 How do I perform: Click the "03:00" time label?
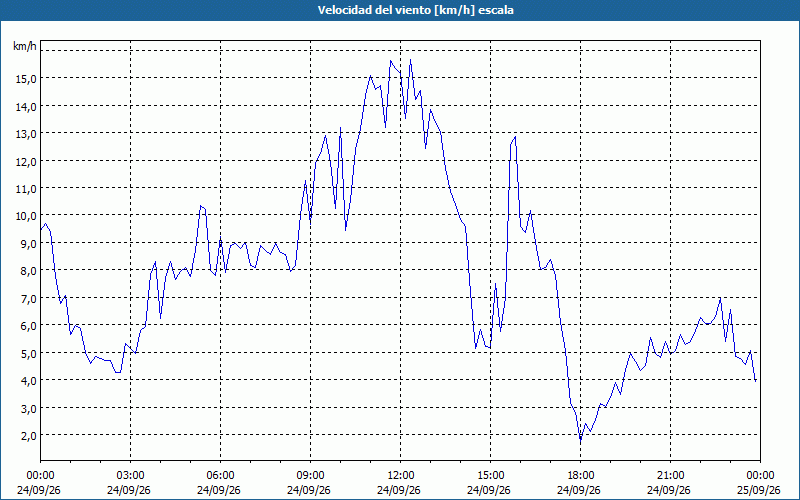pyautogui.click(x=131, y=476)
